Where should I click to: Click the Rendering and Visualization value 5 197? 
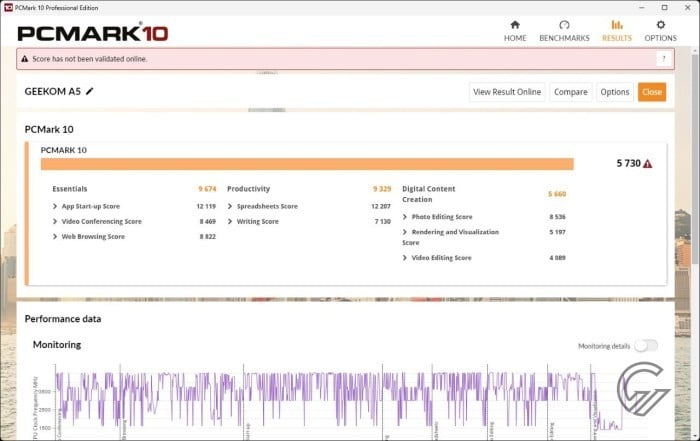coord(557,232)
